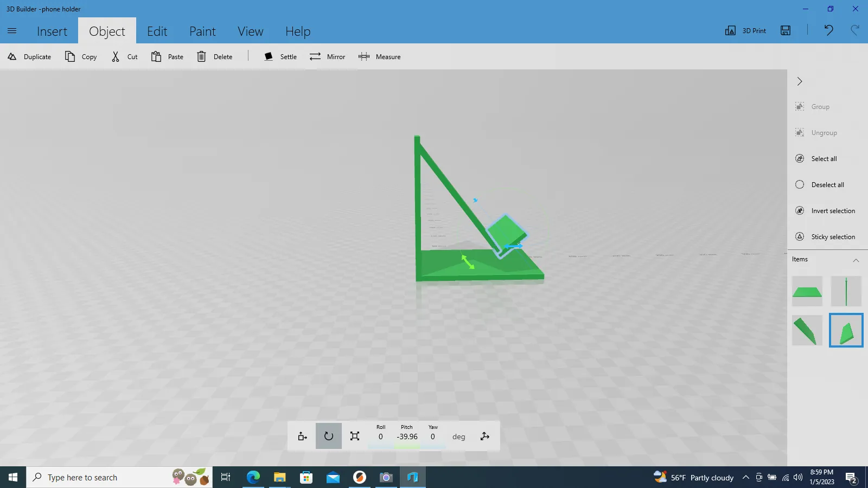Select the Move mode icon
The image size is (868, 488).
point(303,436)
